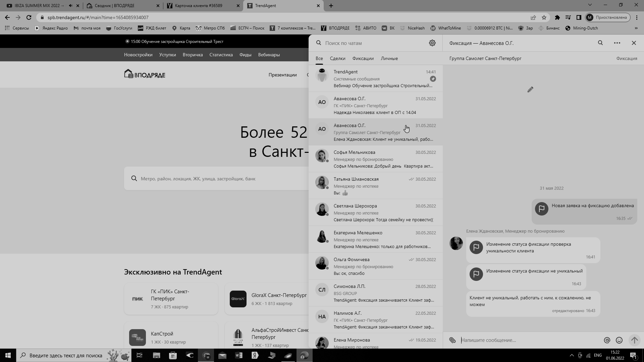The image size is (644, 362).
Task: Open the Новостройки navigation link
Action: pyautogui.click(x=138, y=55)
